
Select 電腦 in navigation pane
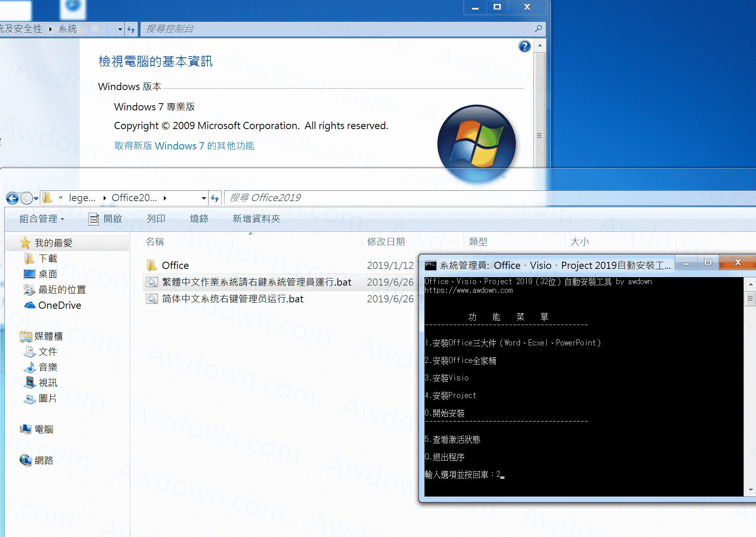[43, 429]
